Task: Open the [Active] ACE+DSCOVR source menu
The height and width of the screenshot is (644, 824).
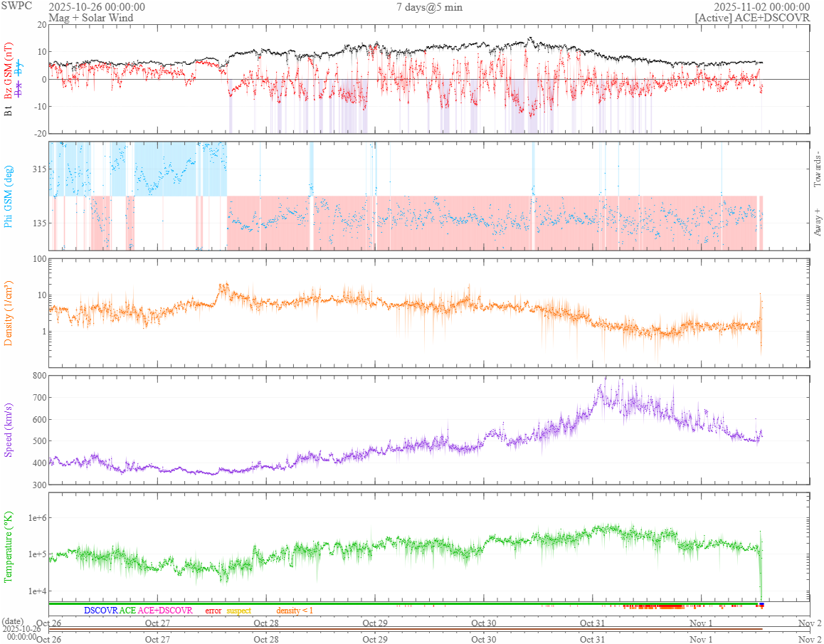Action: 752,18
